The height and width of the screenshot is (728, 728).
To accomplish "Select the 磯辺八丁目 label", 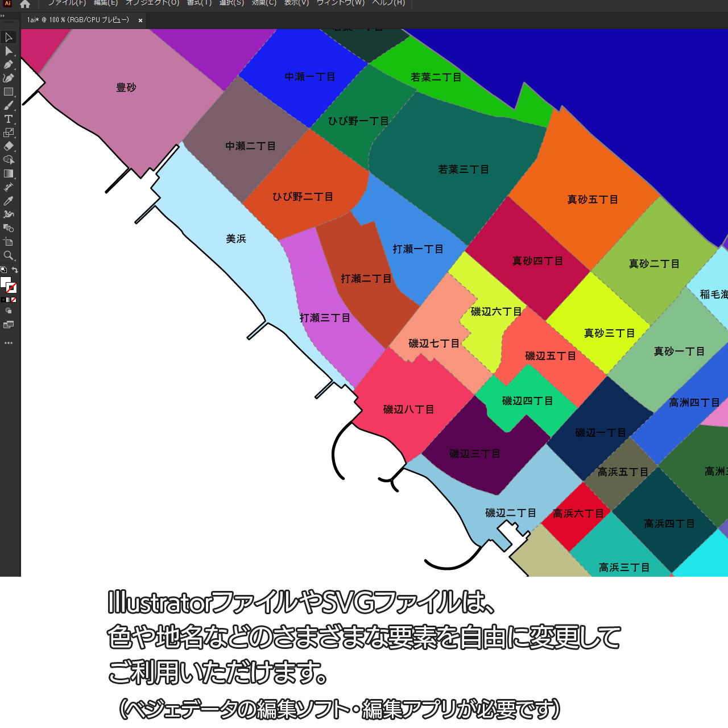I will [x=409, y=409].
